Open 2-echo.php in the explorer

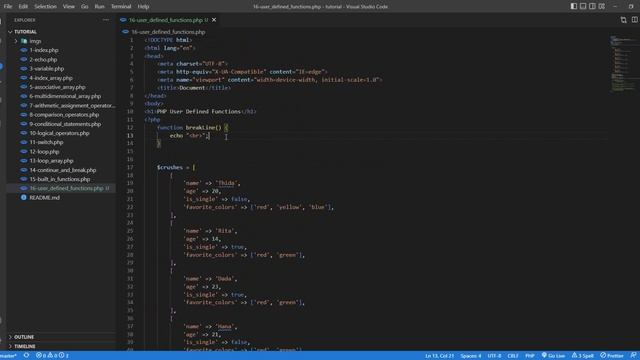43,60
